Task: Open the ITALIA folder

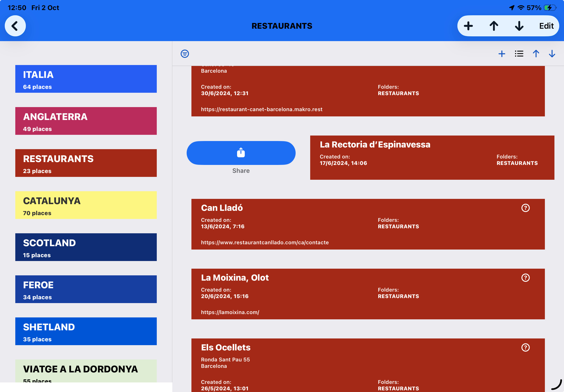Action: click(x=86, y=79)
